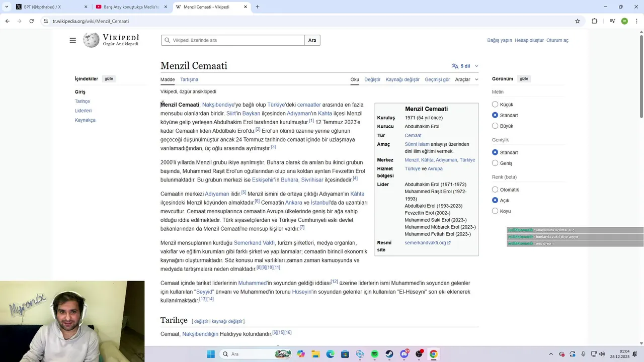Screen dimensions: 644x362
Task: Click the Oturum aç login link
Action: click(x=557, y=40)
